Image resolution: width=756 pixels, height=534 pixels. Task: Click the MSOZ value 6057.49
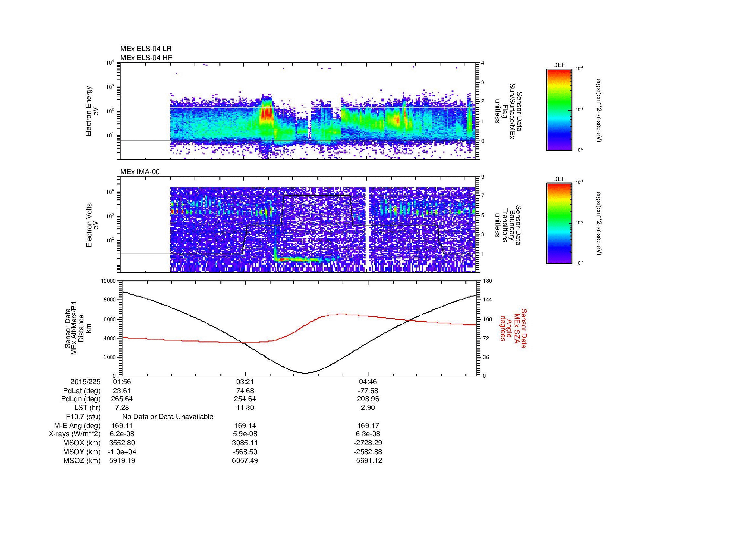coord(245,461)
